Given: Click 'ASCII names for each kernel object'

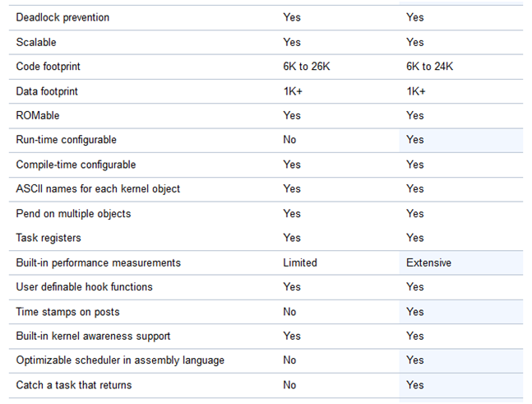Looking at the screenshot, I should click(98, 188).
